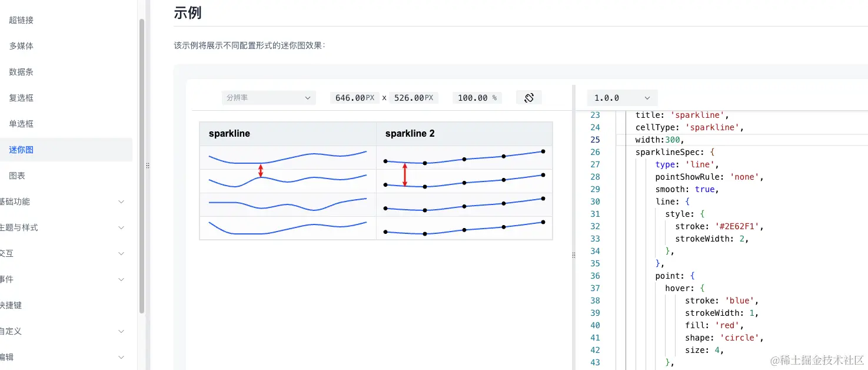
Task: Click the code line width:300
Action: click(x=660, y=140)
